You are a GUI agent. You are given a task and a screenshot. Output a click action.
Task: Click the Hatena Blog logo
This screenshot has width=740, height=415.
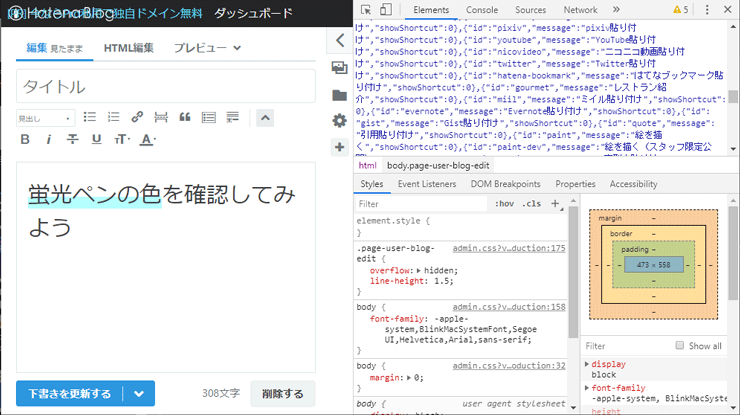[x=61, y=13]
